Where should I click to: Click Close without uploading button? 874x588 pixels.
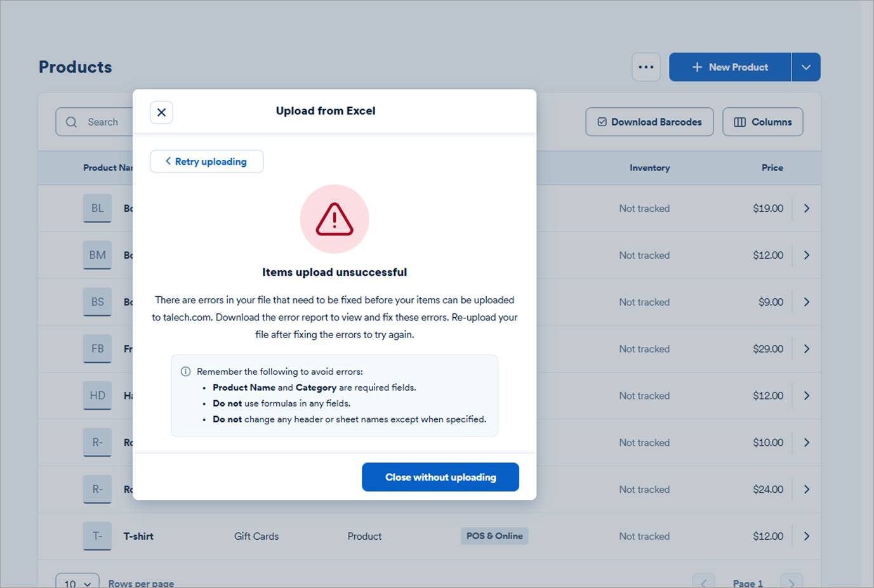click(440, 477)
